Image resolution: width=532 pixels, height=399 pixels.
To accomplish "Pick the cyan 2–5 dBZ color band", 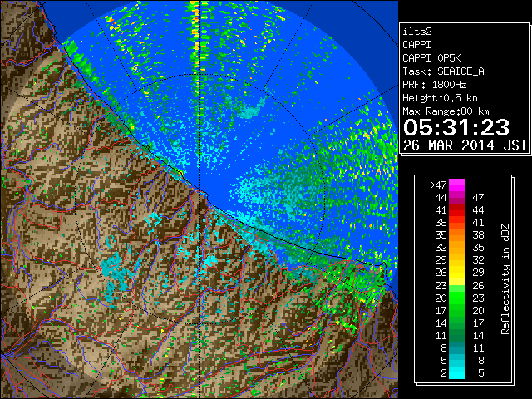I will point(457,372).
